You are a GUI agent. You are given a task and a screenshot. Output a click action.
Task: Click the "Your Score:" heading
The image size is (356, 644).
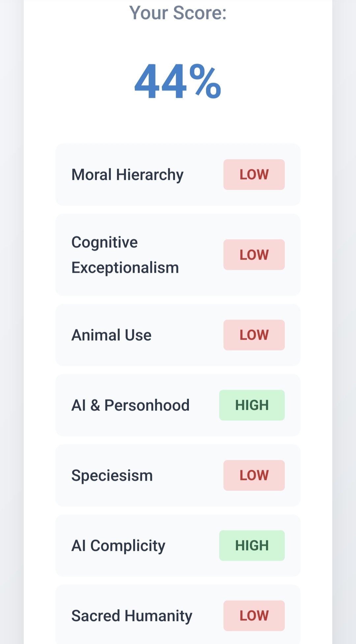click(178, 13)
